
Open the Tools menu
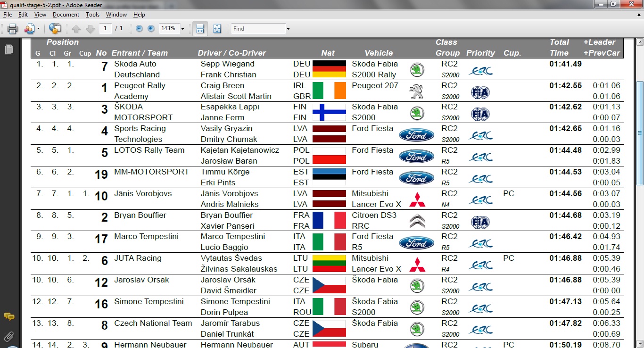[x=92, y=15]
